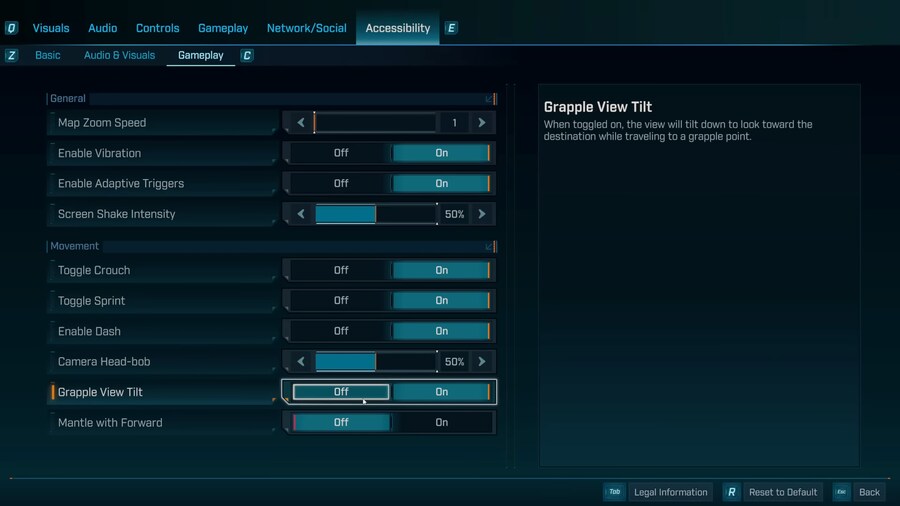The image size is (900, 506).
Task: Switch to the Audio & Visuals subtab
Action: pyautogui.click(x=119, y=56)
